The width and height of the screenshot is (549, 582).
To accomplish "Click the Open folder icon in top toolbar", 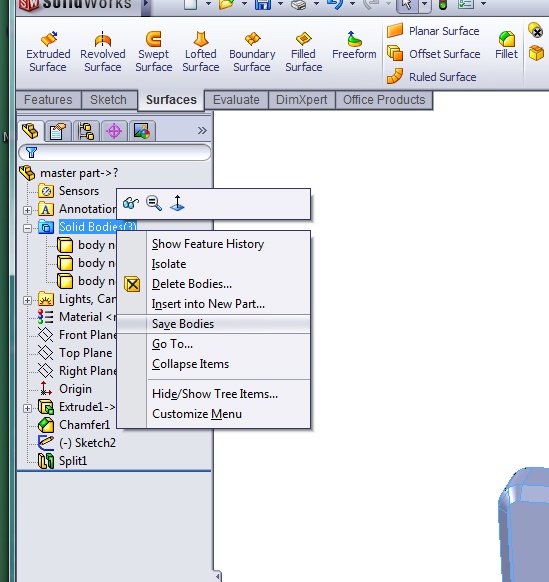I will 226,4.
